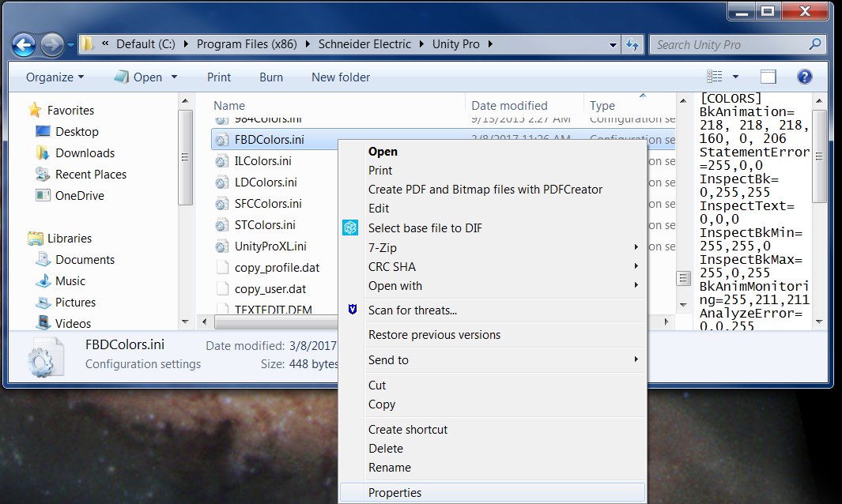Image resolution: width=842 pixels, height=504 pixels.
Task: Click the Schneider Electric breadcrumb segment
Action: click(x=364, y=44)
